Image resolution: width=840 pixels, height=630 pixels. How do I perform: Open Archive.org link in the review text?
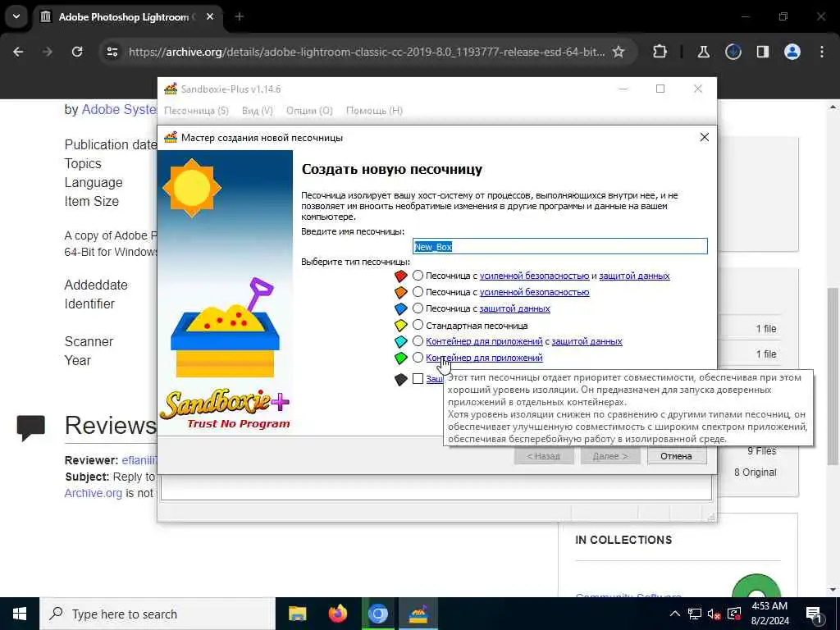pyautogui.click(x=94, y=493)
